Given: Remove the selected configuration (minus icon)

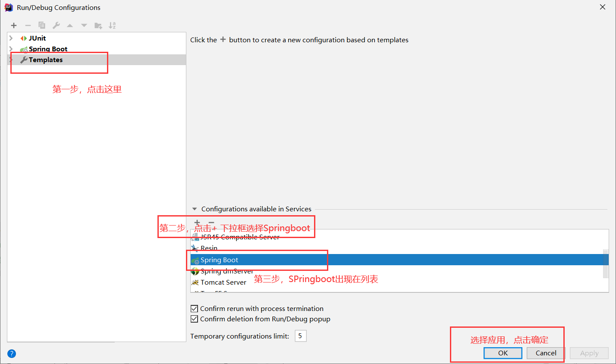Looking at the screenshot, I should pyautogui.click(x=28, y=25).
